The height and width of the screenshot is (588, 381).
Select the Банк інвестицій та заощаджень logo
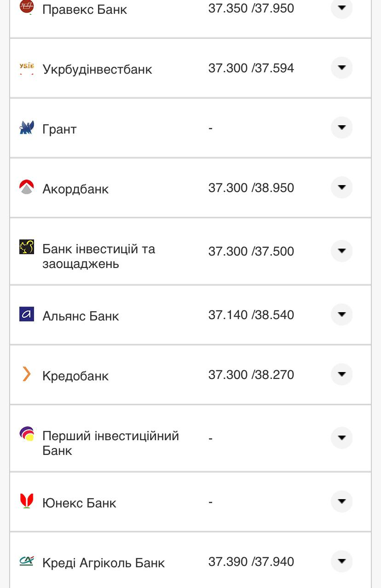[x=27, y=247]
